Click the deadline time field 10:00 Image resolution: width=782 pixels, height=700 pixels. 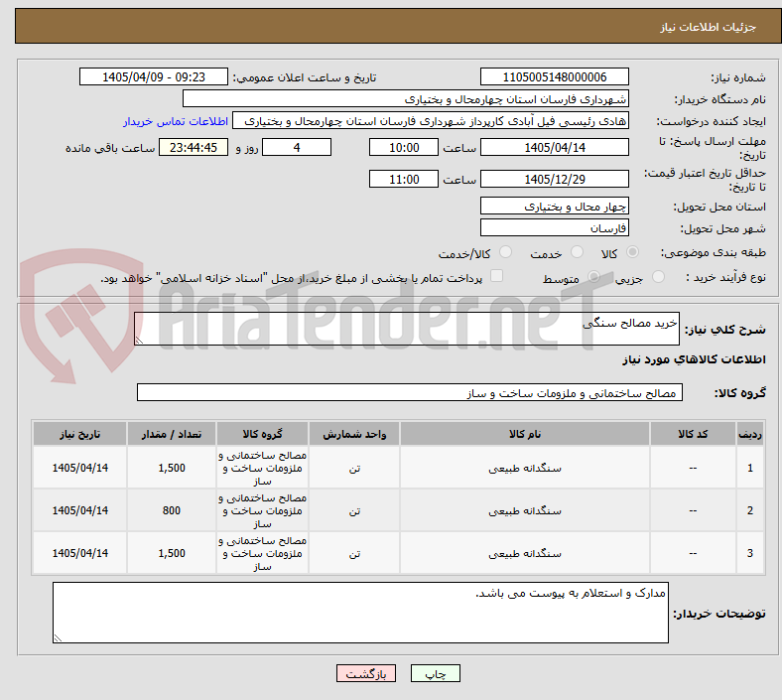[404, 147]
